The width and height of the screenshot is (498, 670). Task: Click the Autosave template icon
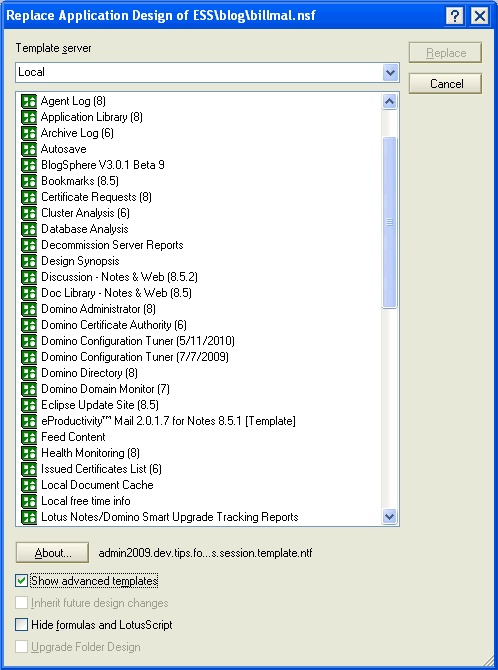coord(29,149)
